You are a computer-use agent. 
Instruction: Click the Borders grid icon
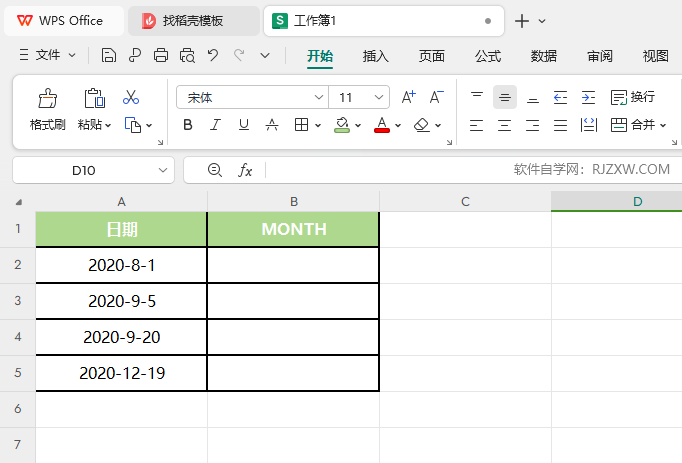(301, 125)
